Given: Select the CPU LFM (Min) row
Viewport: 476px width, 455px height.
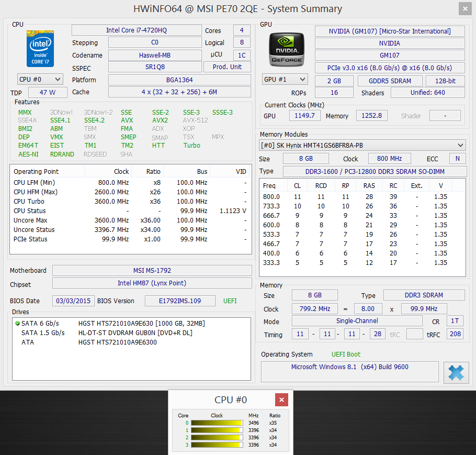Looking at the screenshot, I should coord(131,183).
